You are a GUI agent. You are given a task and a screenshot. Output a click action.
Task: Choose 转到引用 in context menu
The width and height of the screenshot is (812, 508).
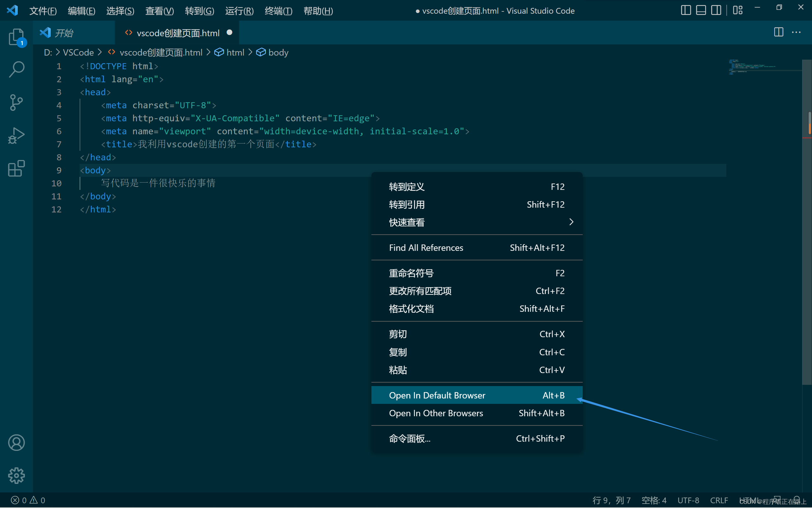[477, 204]
